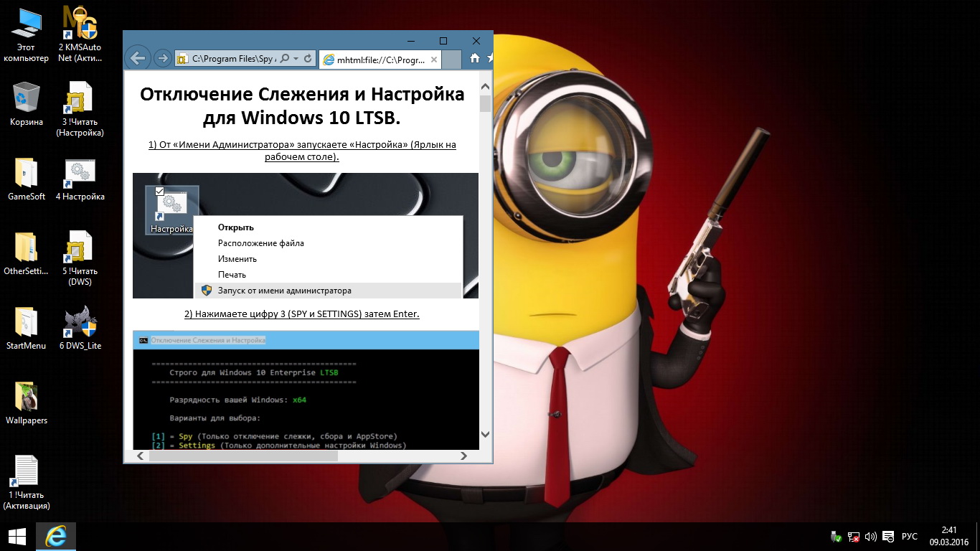Open the Windows Start menu button
Screen dimensions: 980x551
17,537
